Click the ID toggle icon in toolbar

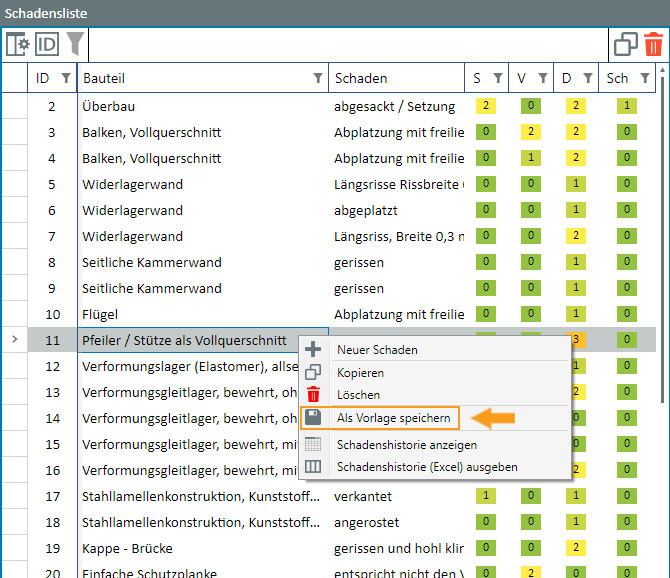coord(47,44)
